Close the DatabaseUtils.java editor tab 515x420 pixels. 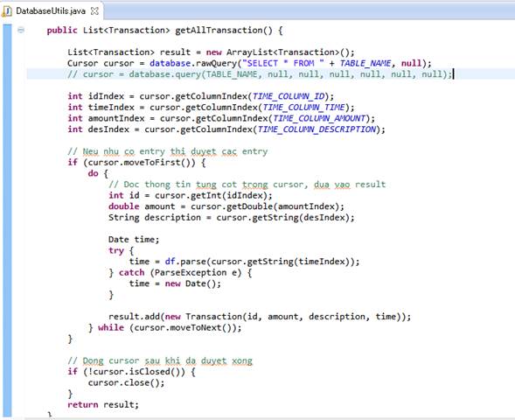click(94, 11)
